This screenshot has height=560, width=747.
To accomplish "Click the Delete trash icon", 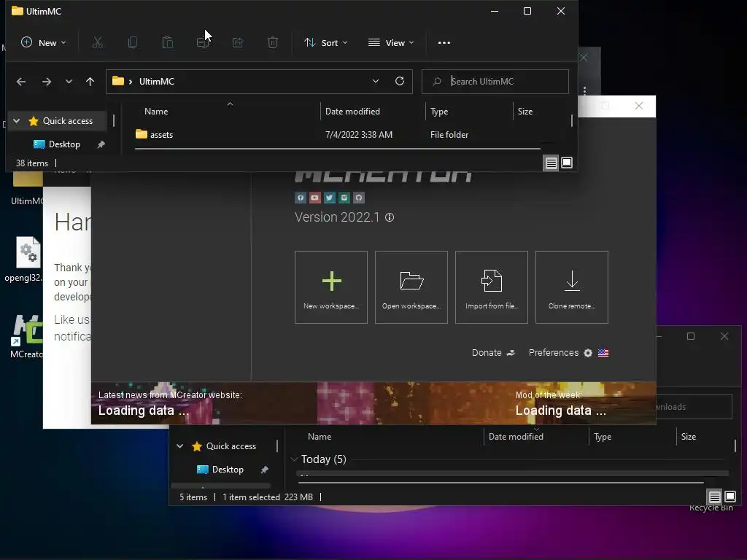I will (x=273, y=43).
